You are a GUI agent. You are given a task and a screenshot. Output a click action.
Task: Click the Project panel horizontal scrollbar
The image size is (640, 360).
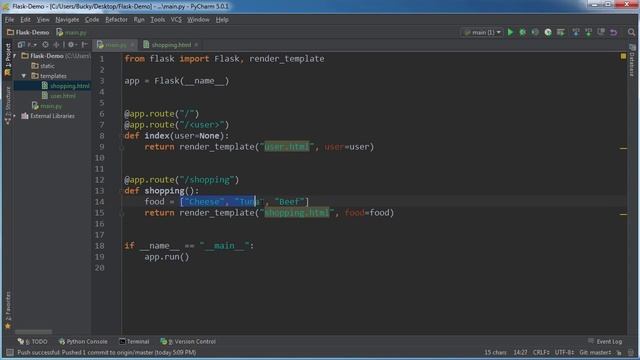33,332
